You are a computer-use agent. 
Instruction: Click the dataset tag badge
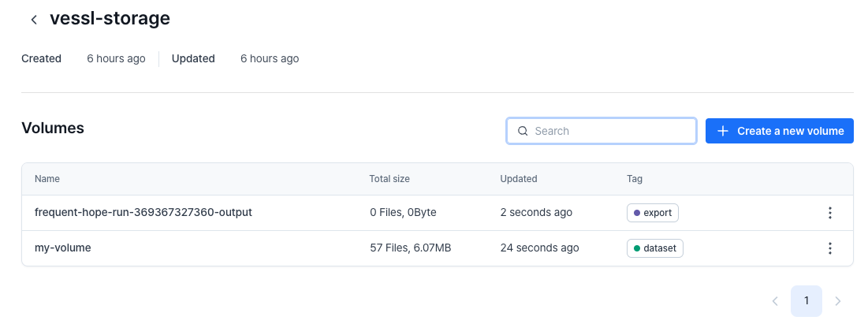point(655,248)
